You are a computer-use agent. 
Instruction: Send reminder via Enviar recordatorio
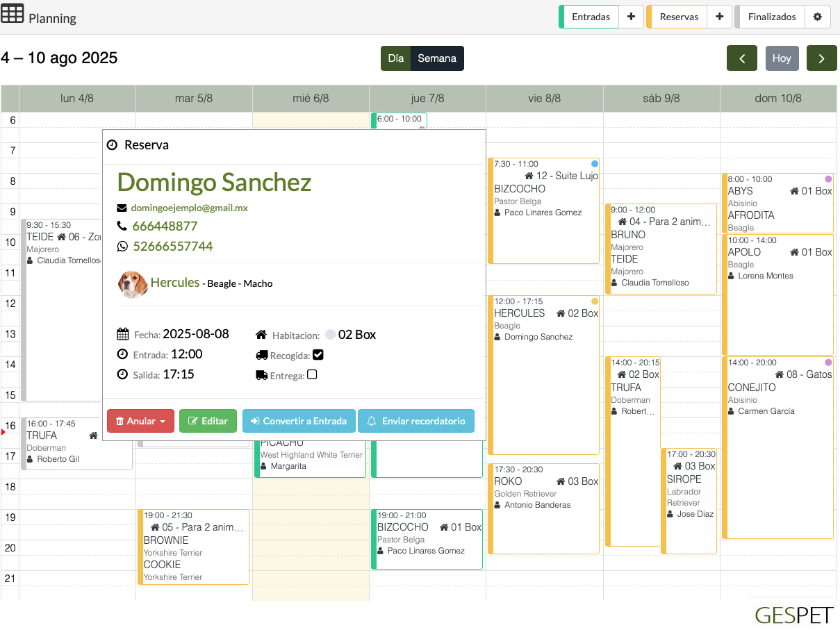click(x=416, y=421)
